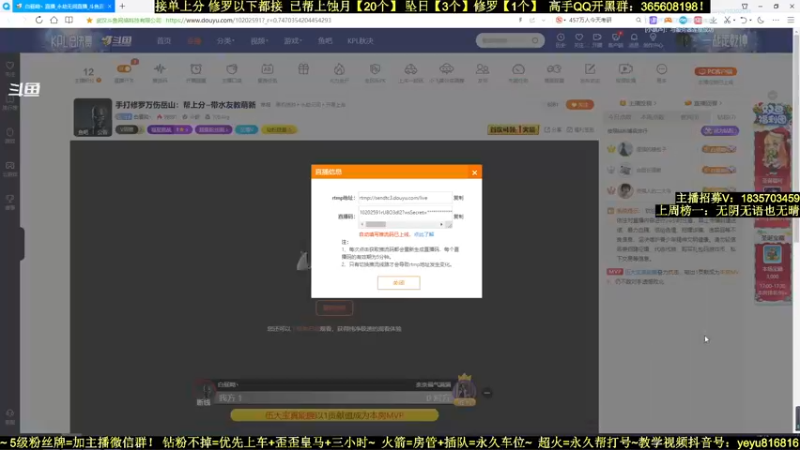
Task: Open the browser reading list icon
Action: (69, 20)
